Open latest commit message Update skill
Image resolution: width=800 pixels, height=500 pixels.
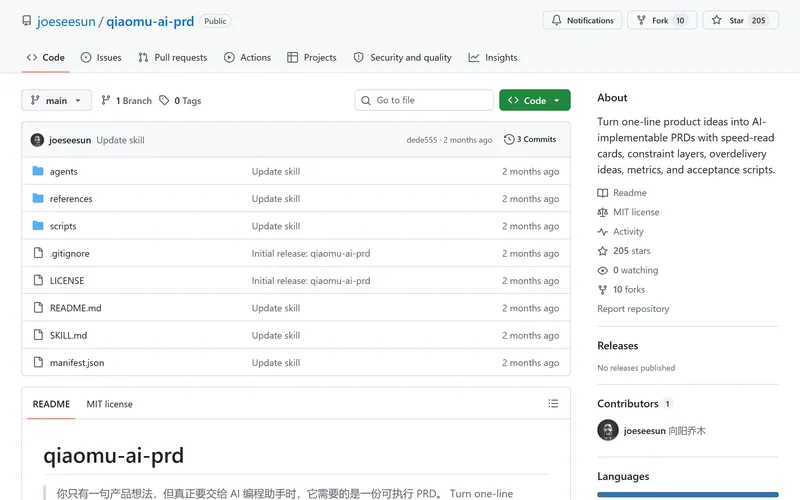point(120,140)
